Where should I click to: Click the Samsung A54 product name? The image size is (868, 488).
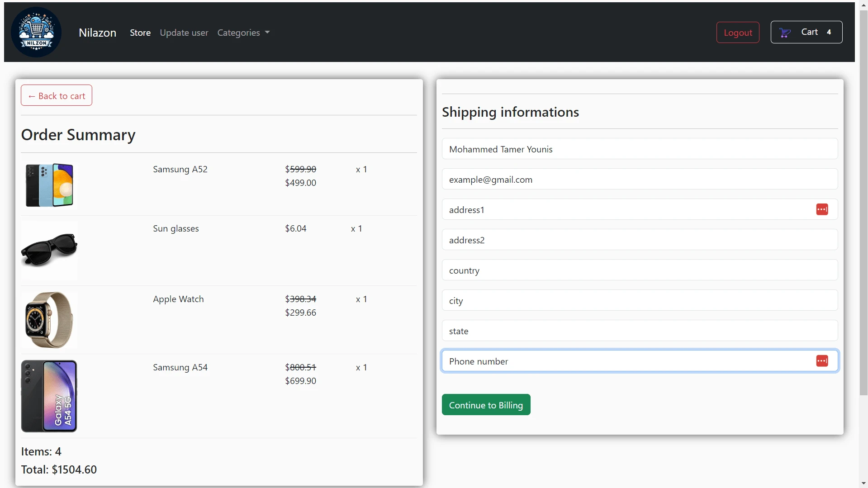180,367
